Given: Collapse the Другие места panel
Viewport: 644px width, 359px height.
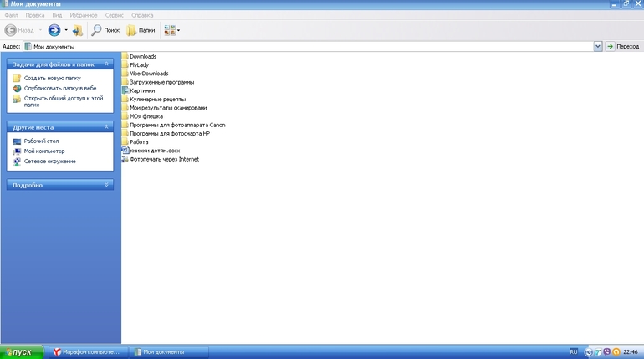Looking at the screenshot, I should click(x=106, y=127).
